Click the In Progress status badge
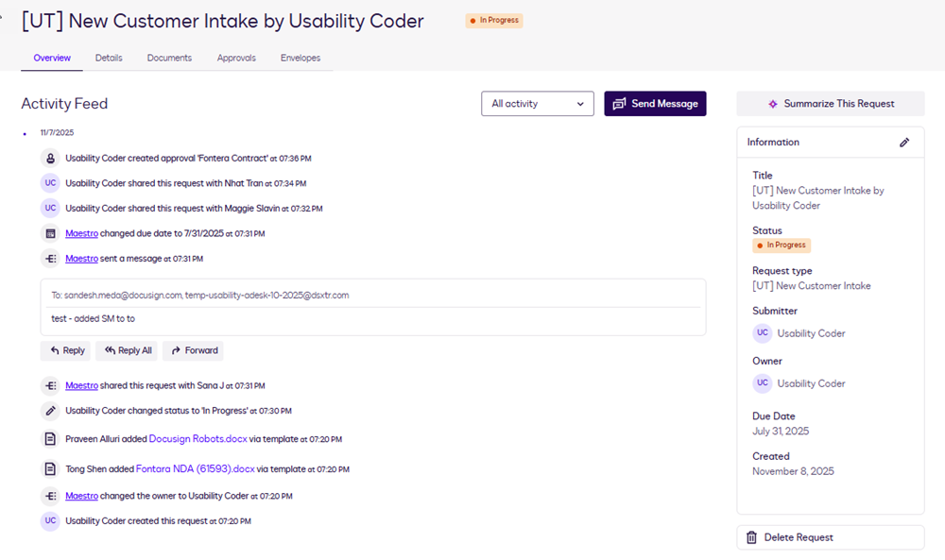Image resolution: width=945 pixels, height=560 pixels. (x=493, y=20)
